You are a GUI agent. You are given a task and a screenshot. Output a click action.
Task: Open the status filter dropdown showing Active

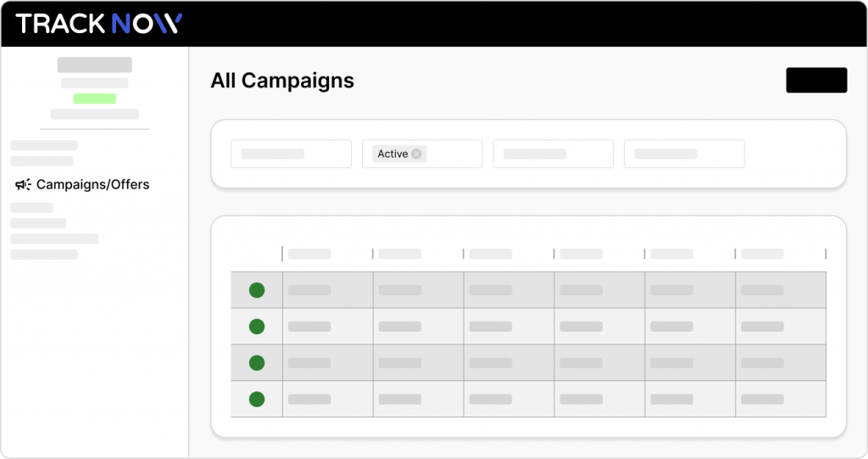pyautogui.click(x=422, y=154)
